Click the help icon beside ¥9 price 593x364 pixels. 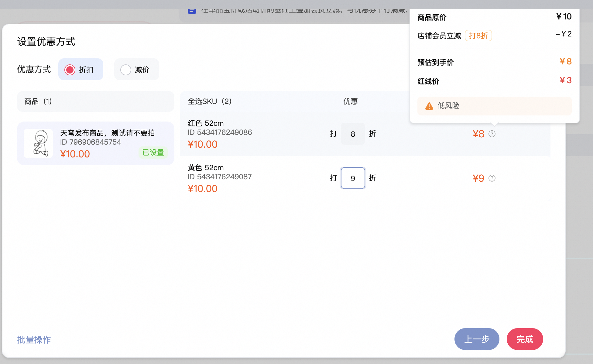(492, 178)
